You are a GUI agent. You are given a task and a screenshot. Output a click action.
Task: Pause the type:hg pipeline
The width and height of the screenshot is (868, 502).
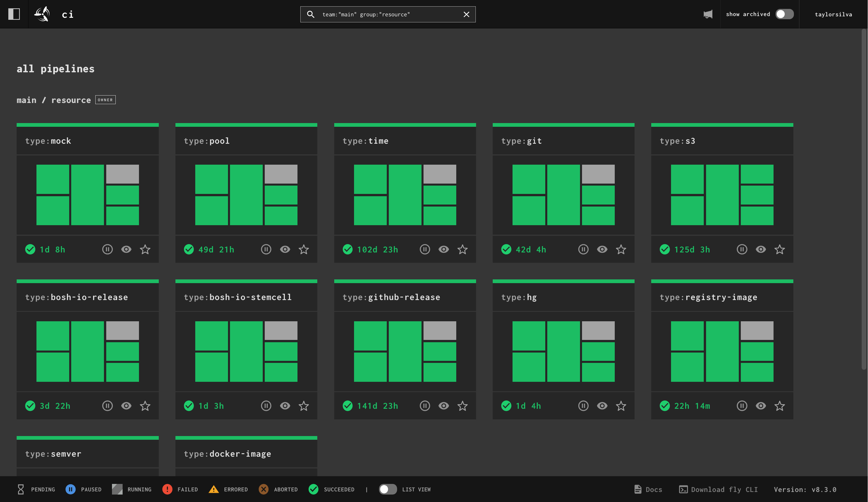pos(583,406)
